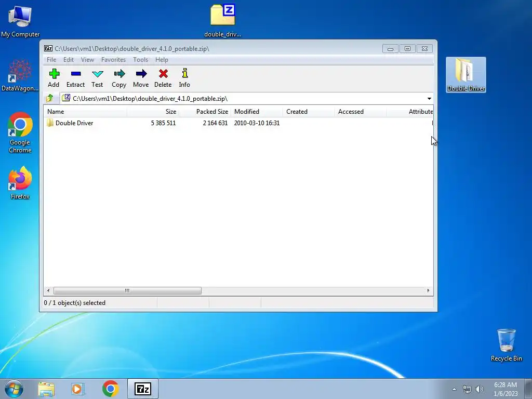Click the volume speaker tray icon
The width and height of the screenshot is (532, 399).
click(480, 389)
